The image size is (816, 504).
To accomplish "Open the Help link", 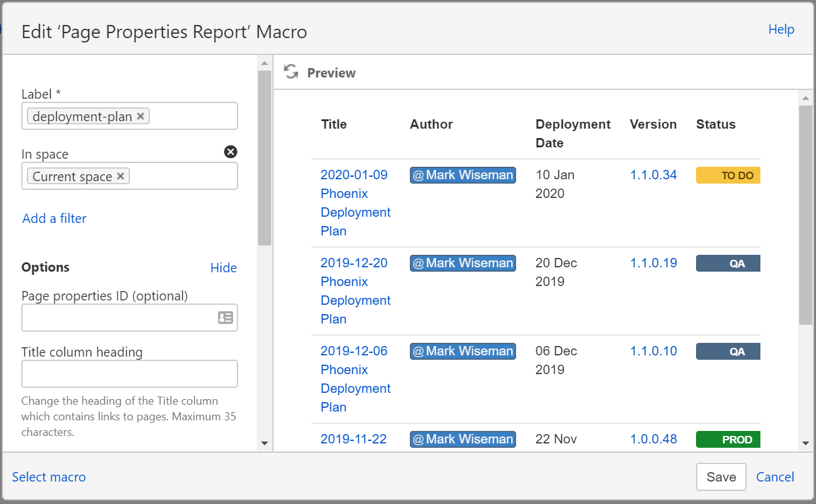I will (x=781, y=29).
